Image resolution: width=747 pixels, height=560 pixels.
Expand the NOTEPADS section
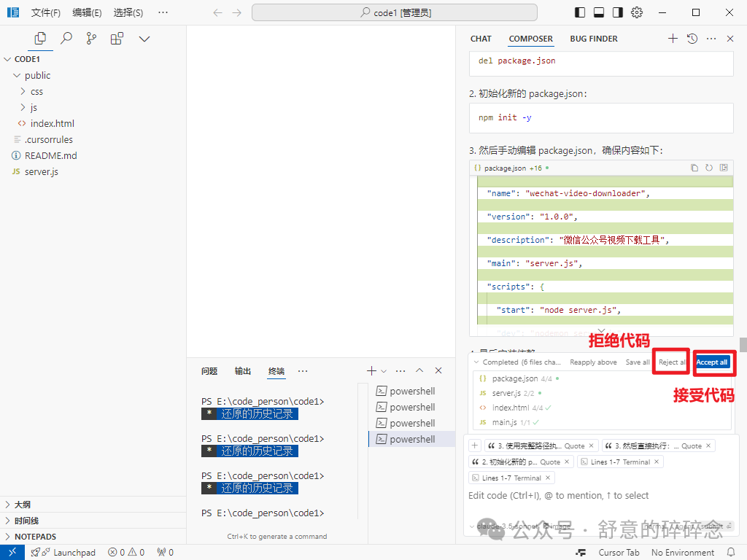[93, 537]
